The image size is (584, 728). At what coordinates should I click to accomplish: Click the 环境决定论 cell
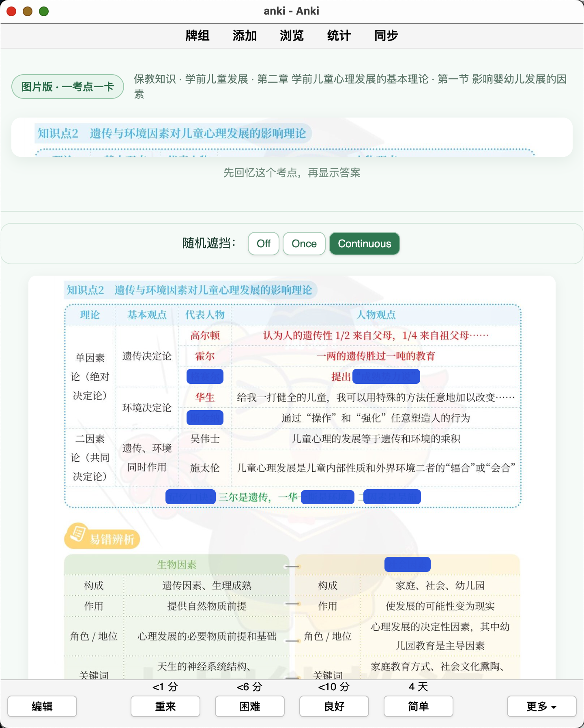[x=147, y=407]
